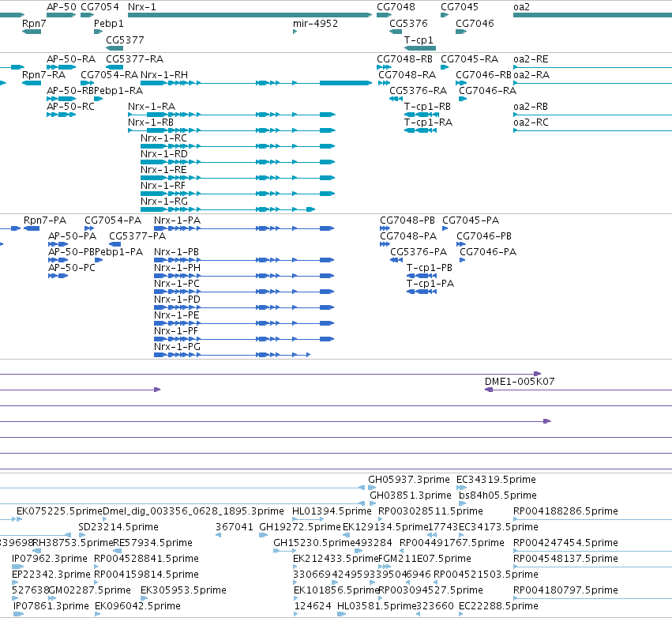Select the Rpn7 gene label
This screenshot has height=618, width=672.
[x=34, y=24]
